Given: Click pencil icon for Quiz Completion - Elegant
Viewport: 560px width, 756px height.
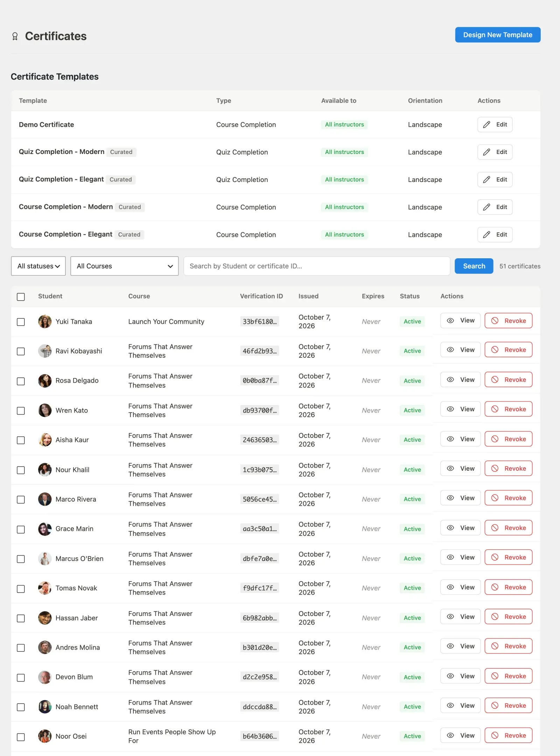Looking at the screenshot, I should click(x=486, y=180).
